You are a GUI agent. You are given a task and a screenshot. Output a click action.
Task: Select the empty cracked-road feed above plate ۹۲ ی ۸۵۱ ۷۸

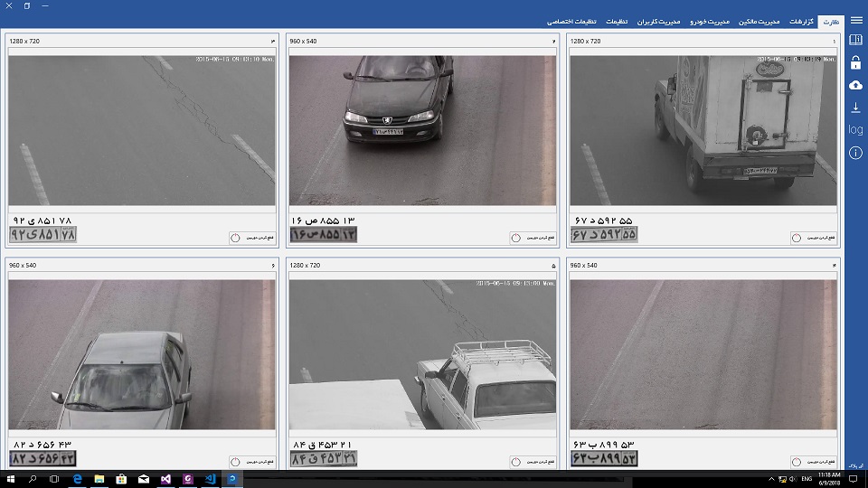142,130
